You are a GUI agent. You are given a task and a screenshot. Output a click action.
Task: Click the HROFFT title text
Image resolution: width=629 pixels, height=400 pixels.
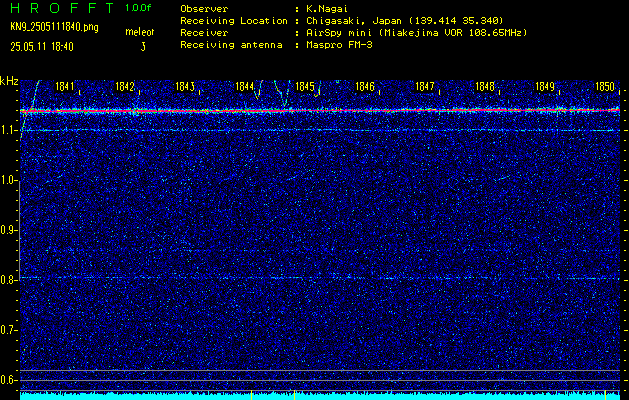63,8
